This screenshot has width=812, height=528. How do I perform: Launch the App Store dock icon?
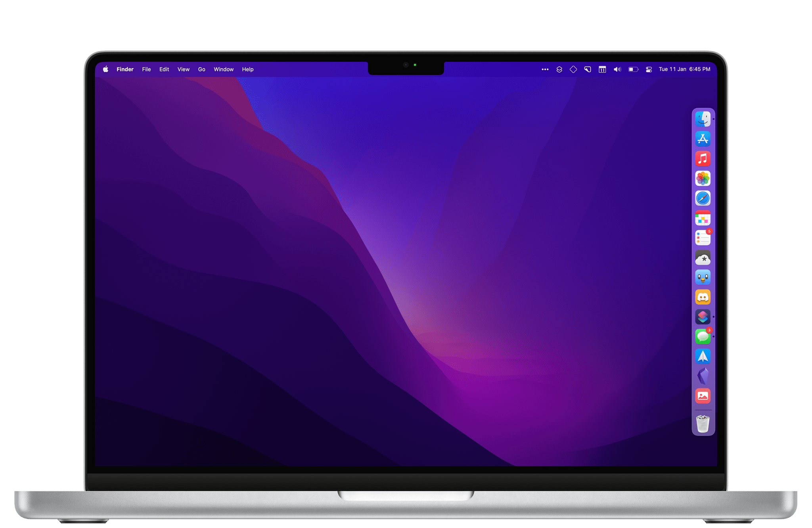[703, 139]
